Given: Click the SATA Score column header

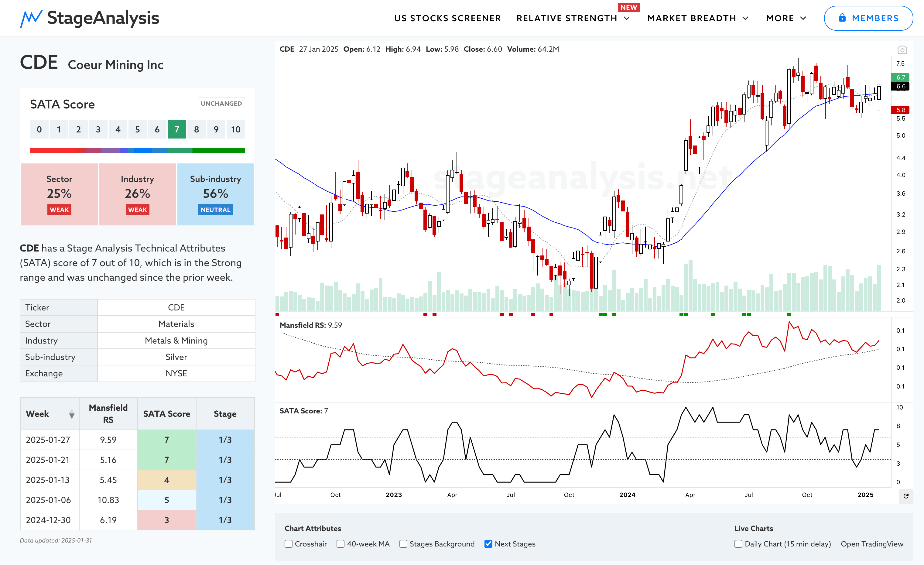Looking at the screenshot, I should (x=166, y=414).
